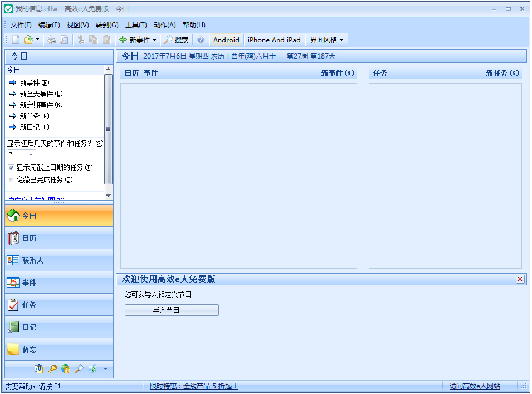The width and height of the screenshot is (532, 394).
Task: Open the 日历 (Calendar) view in sidebar
Action: (x=58, y=237)
